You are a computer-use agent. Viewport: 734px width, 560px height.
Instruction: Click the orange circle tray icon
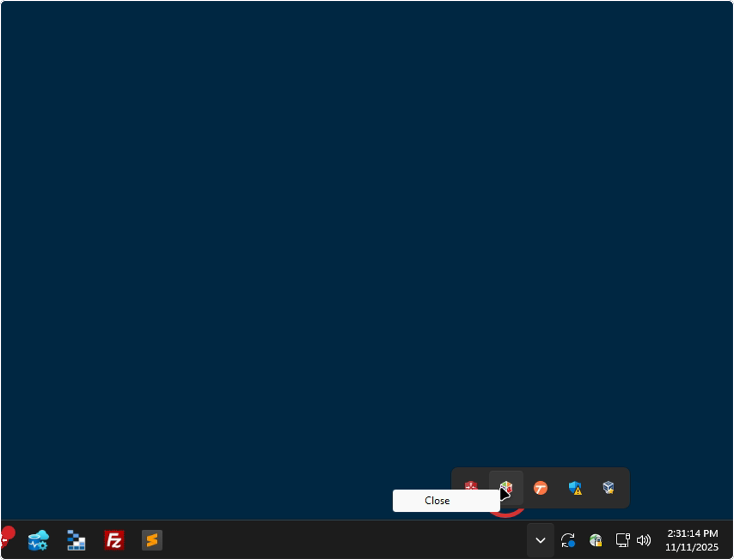[540, 488]
